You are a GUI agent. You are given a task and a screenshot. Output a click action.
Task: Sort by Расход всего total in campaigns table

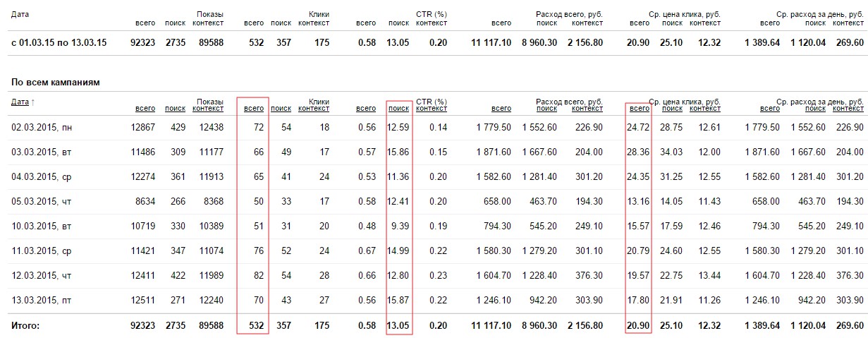pos(501,109)
